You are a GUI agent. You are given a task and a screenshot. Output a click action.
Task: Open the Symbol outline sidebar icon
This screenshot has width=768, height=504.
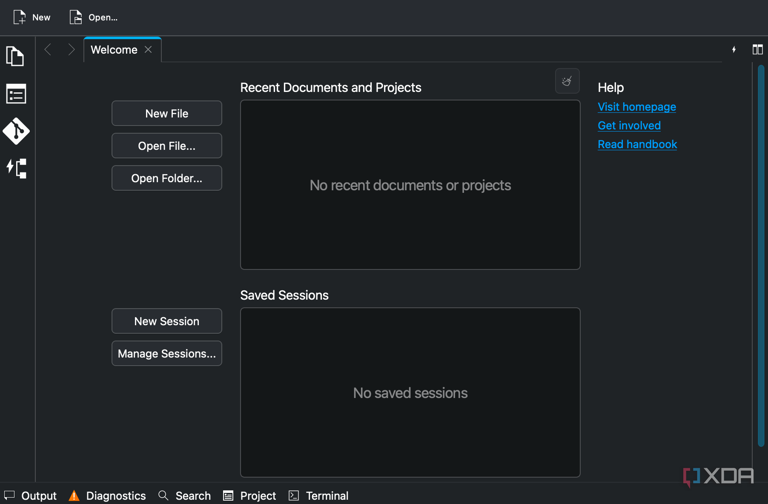16,168
